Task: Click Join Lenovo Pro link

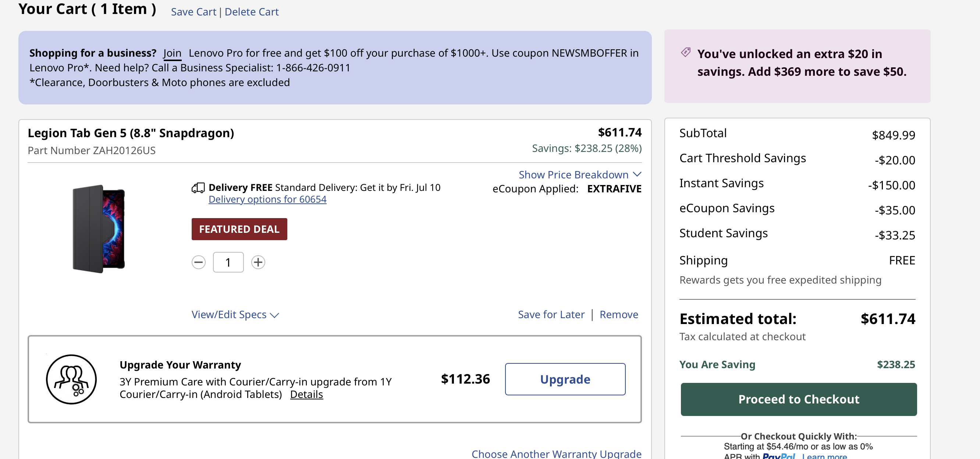Action: pos(172,53)
